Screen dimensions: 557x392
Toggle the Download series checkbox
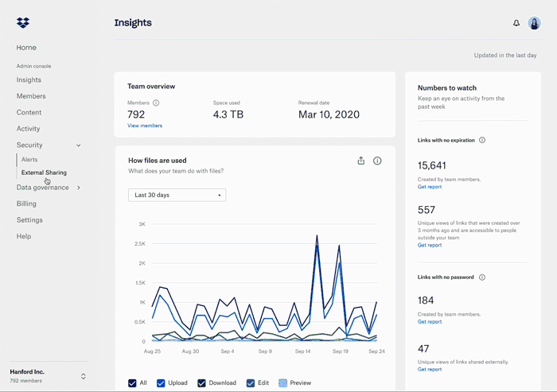point(202,383)
